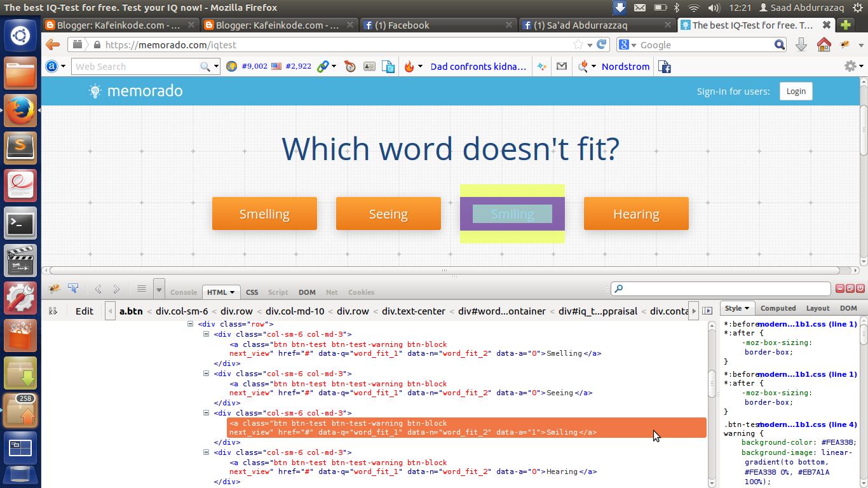The width and height of the screenshot is (868, 488).
Task: Go to the Firefox home page
Action: pos(824,45)
